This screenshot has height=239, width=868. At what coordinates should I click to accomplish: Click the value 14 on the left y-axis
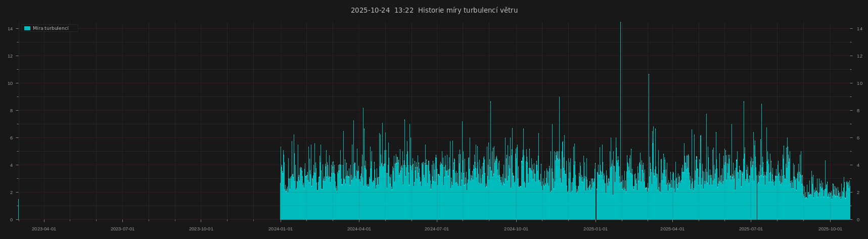pos(10,29)
